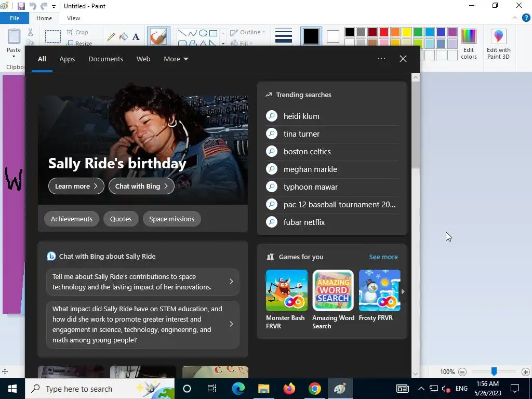Pick the purple color in the palette

pyautogui.click(x=453, y=32)
